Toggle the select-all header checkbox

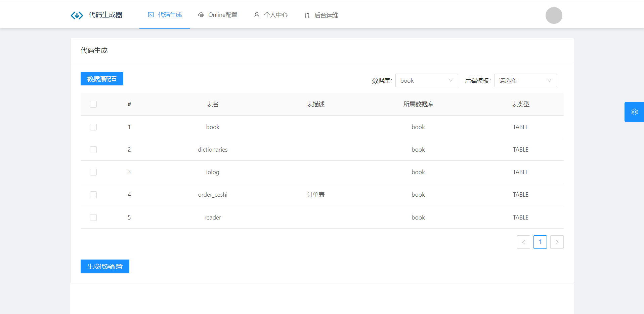(x=93, y=104)
